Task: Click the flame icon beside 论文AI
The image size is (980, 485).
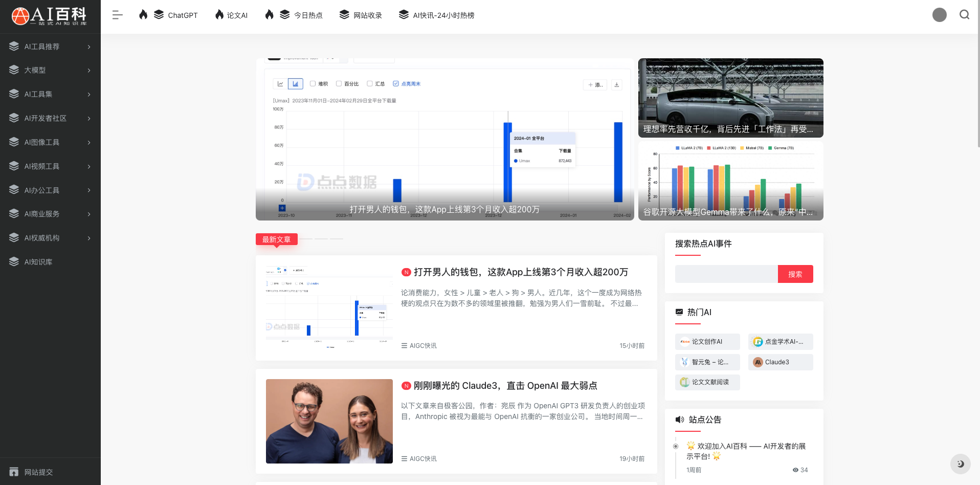Action: tap(219, 15)
